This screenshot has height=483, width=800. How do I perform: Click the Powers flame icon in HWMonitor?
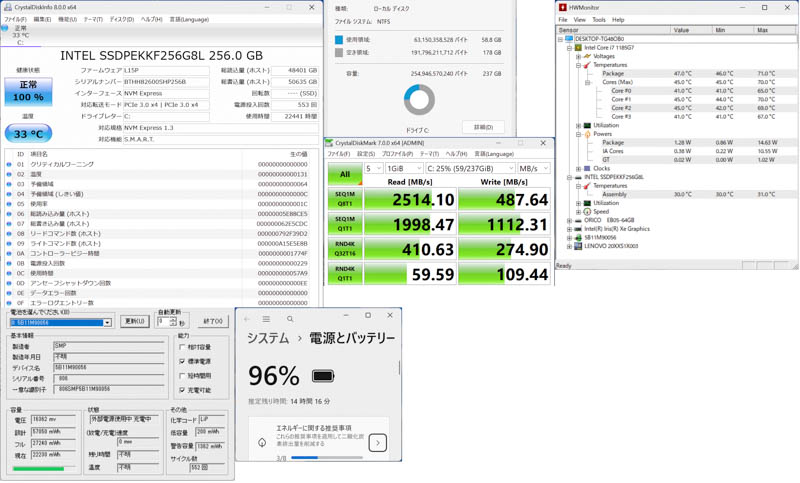pos(587,134)
